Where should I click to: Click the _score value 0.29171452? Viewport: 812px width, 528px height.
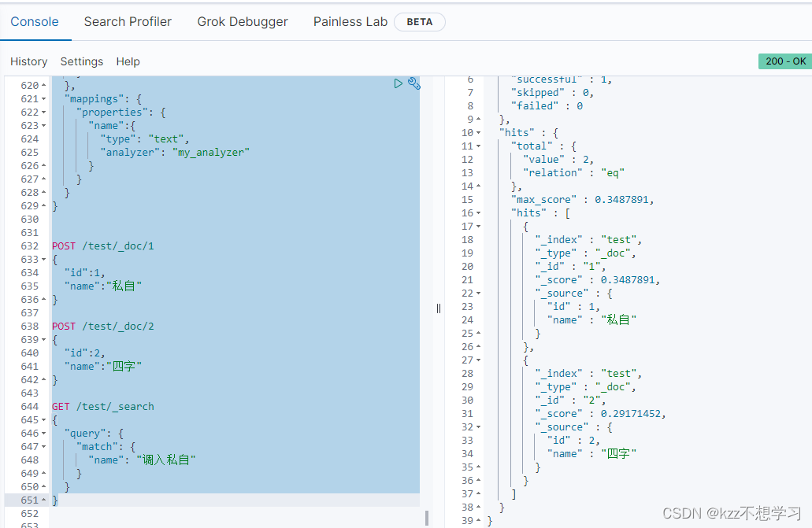click(632, 414)
